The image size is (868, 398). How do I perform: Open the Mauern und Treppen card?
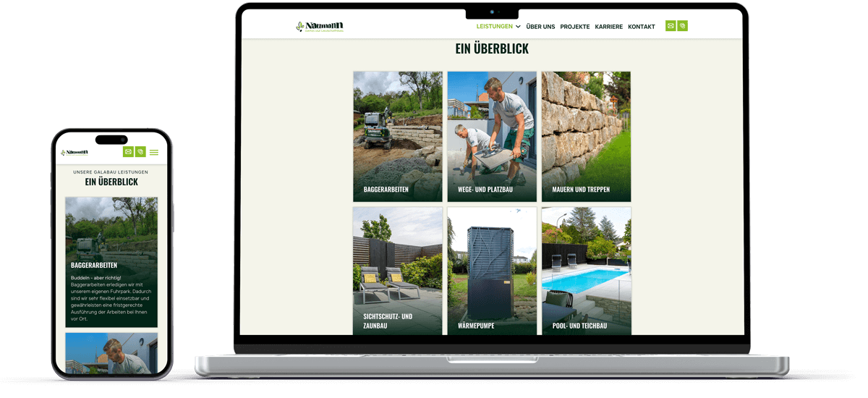(586, 137)
